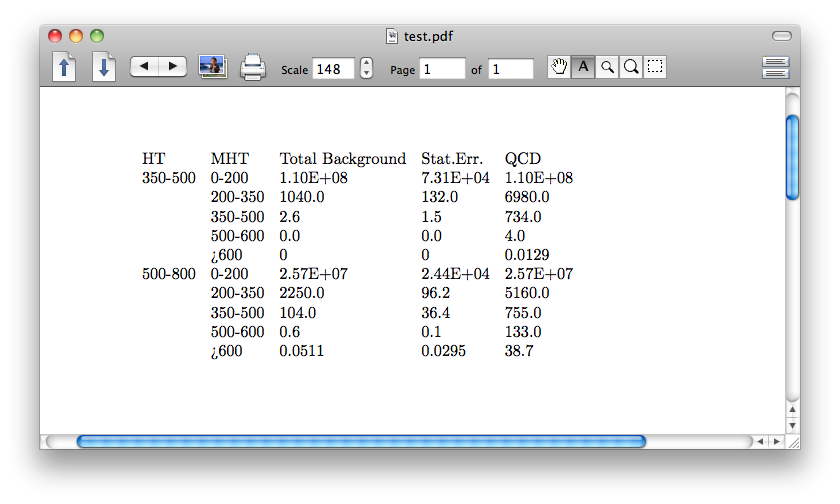Screen dimensions: 840x504
Task: Click the 'Total Background' column header
Action: (x=343, y=159)
